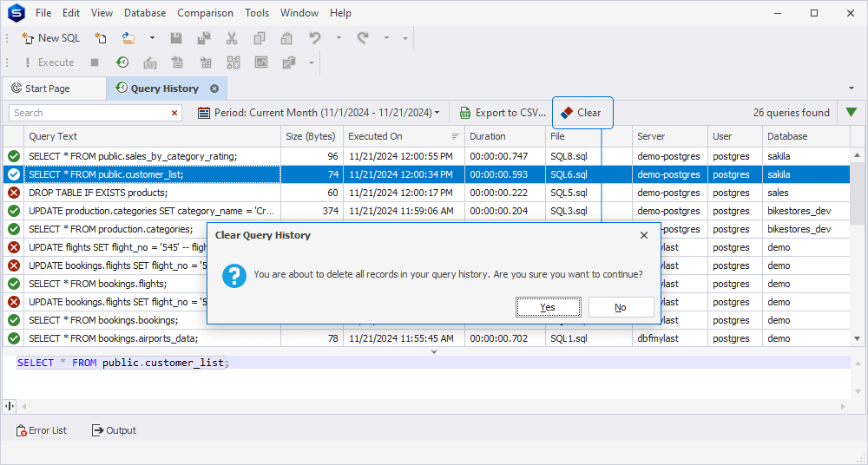Open the first toolbar's overflow options arrow

click(405, 39)
